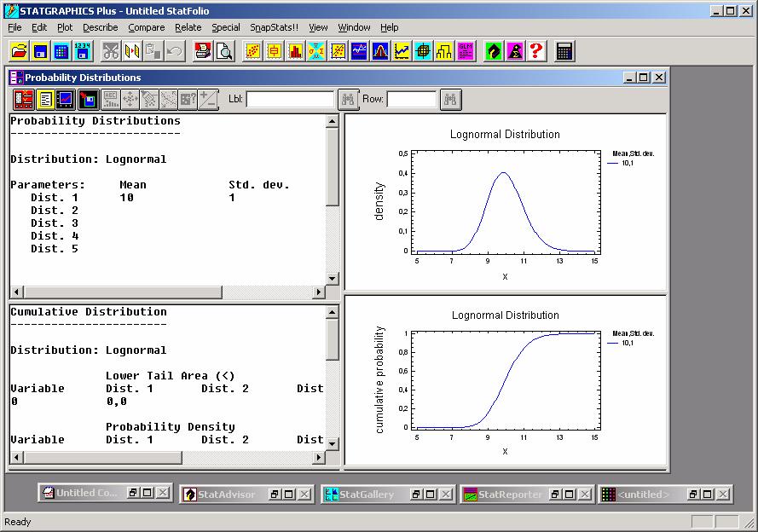The image size is (758, 532).
Task: Click down arrow of Probability Distributions pane scrollbar
Action: 333,278
